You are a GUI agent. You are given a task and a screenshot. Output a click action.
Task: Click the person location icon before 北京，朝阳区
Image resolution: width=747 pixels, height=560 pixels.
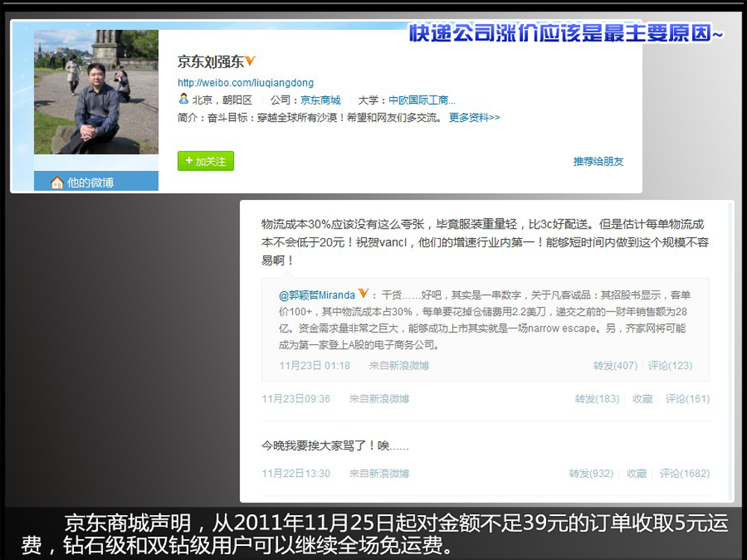pos(184,99)
